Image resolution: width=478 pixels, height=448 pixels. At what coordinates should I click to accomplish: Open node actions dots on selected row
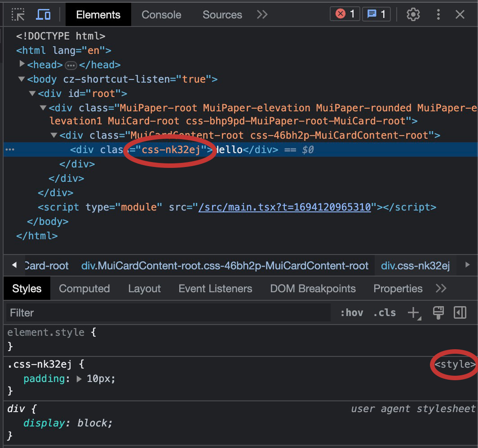pyautogui.click(x=10, y=149)
